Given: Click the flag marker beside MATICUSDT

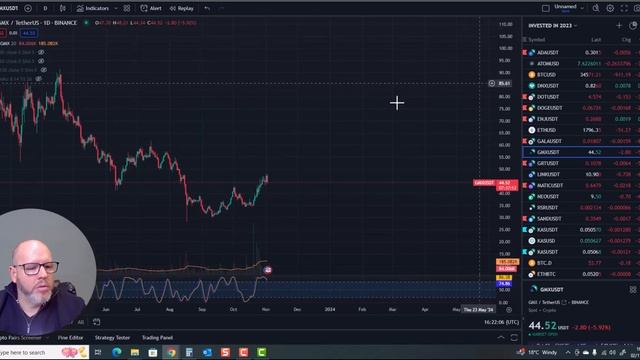Looking at the screenshot, I should coord(524,185).
